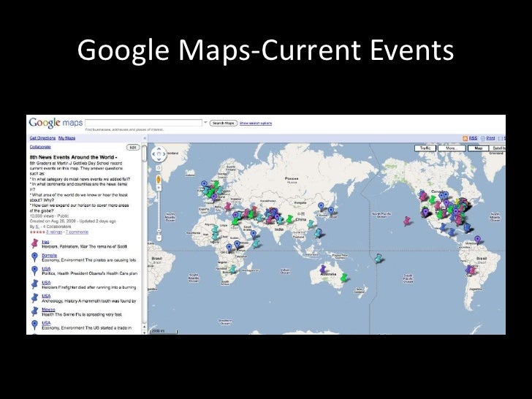Click the Edit button

tap(133, 148)
